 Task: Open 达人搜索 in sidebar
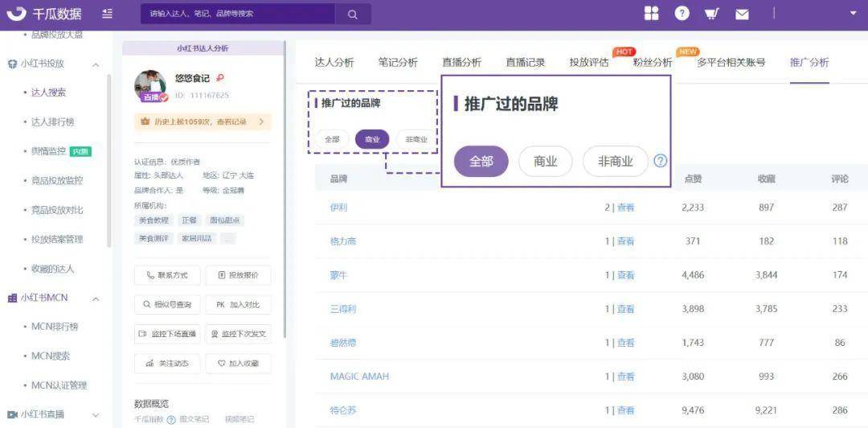(x=49, y=93)
